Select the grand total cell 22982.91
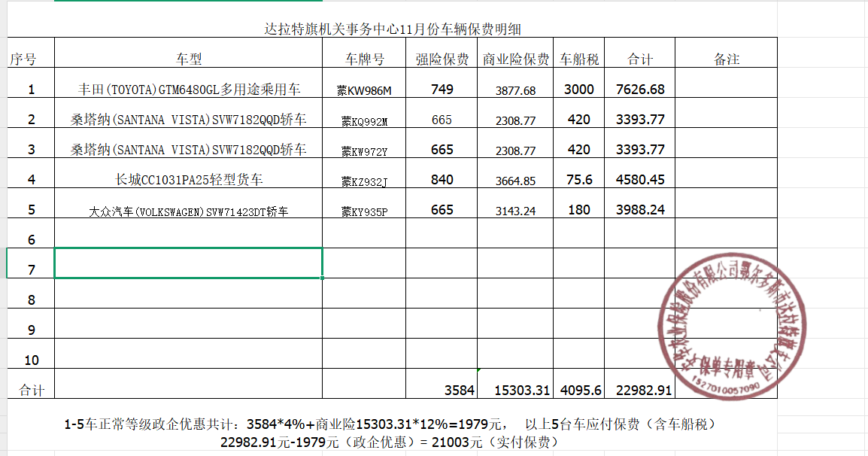This screenshot has width=868, height=456. (x=643, y=390)
